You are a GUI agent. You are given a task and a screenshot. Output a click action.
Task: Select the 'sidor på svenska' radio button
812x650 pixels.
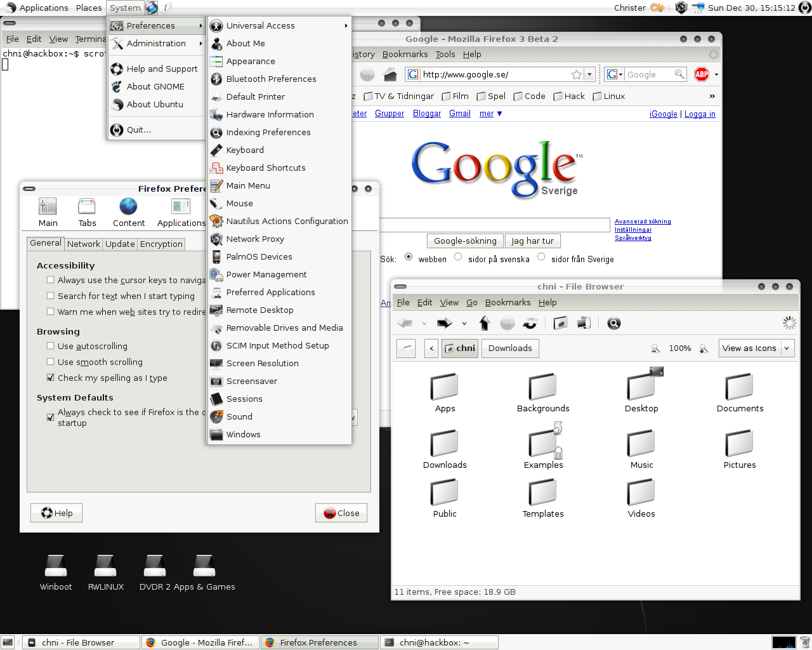[x=458, y=257]
